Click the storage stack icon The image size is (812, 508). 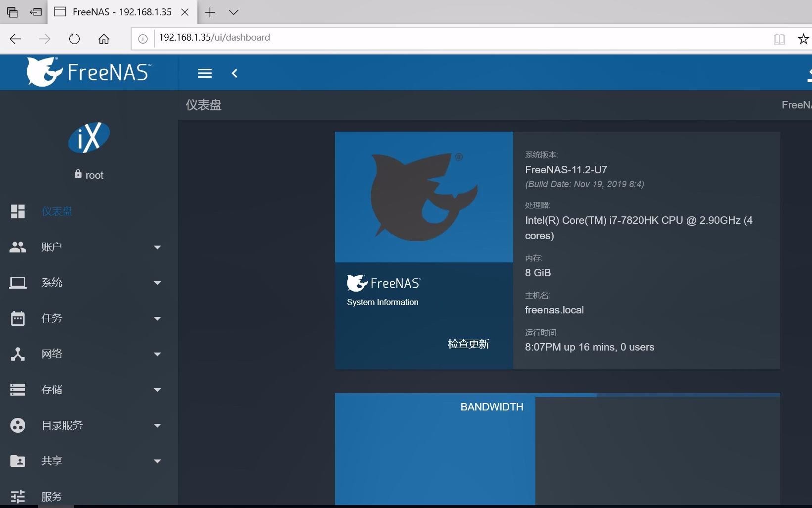18,390
